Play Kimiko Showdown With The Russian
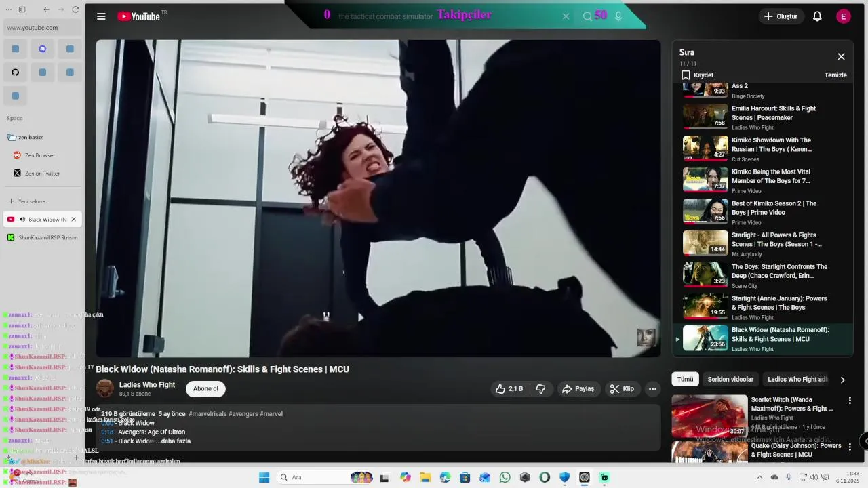868x488 pixels. click(763, 149)
